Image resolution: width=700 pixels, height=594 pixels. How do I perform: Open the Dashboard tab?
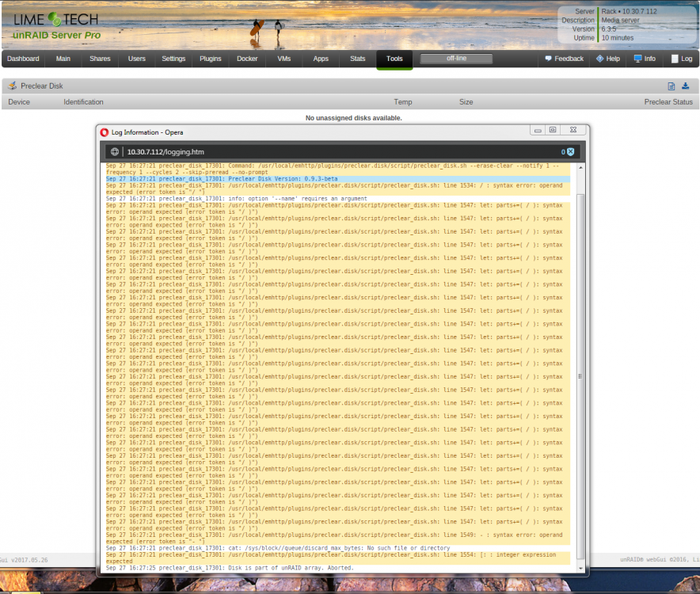(x=23, y=59)
